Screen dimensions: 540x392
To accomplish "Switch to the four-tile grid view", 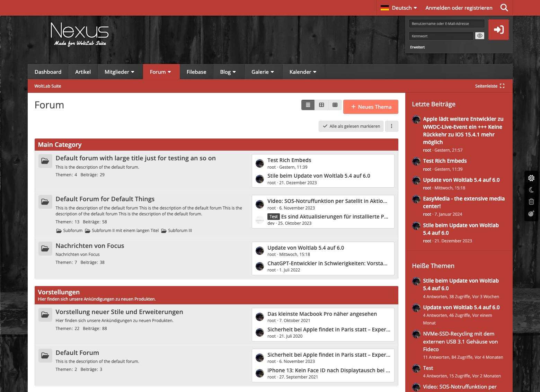I will point(321,105).
